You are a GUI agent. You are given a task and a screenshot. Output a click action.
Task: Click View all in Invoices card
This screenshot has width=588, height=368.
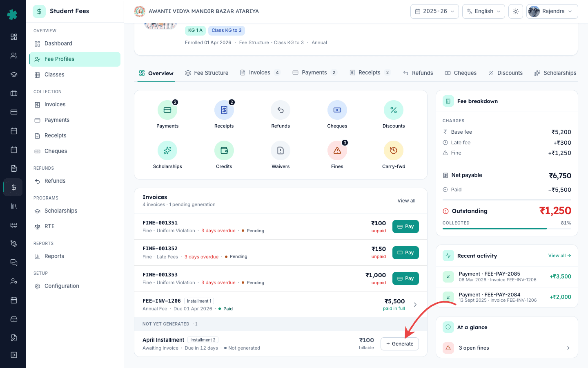pos(406,201)
